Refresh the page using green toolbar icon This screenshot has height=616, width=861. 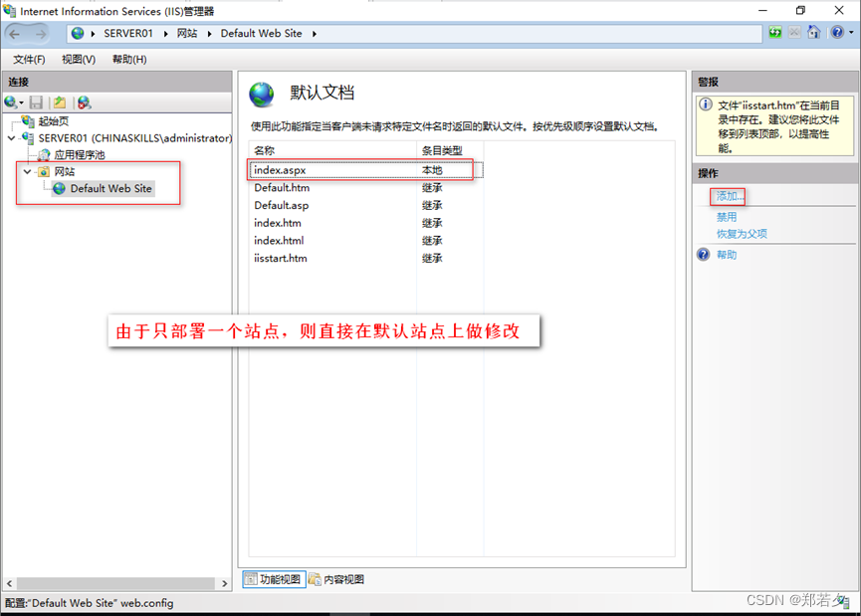775,33
